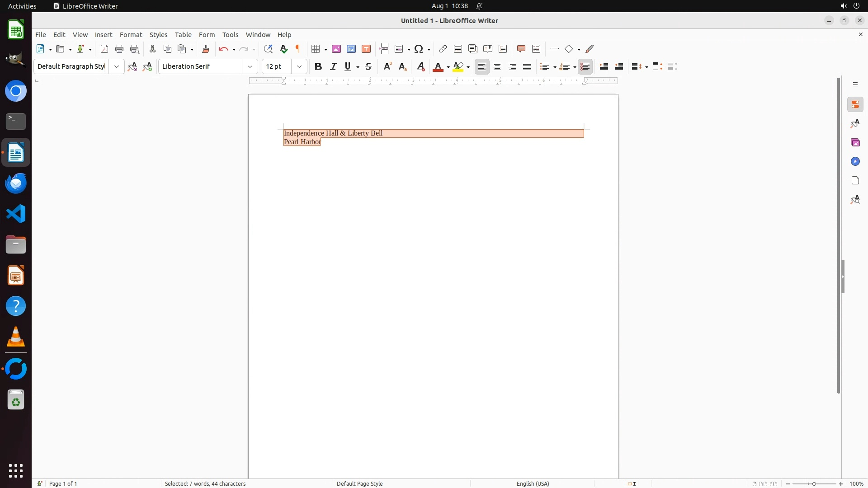868x488 pixels.
Task: Click English (USA) language in status bar
Action: (533, 483)
